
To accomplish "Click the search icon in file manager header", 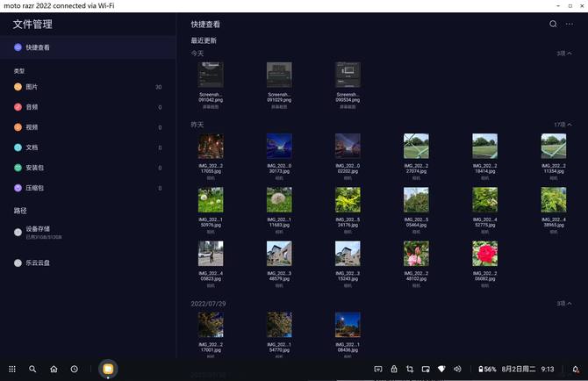I will click(553, 25).
